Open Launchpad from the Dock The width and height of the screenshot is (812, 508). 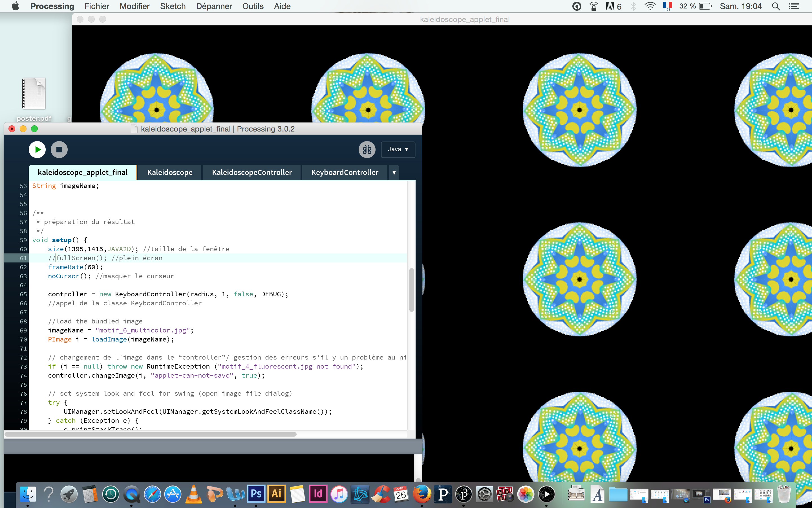69,494
